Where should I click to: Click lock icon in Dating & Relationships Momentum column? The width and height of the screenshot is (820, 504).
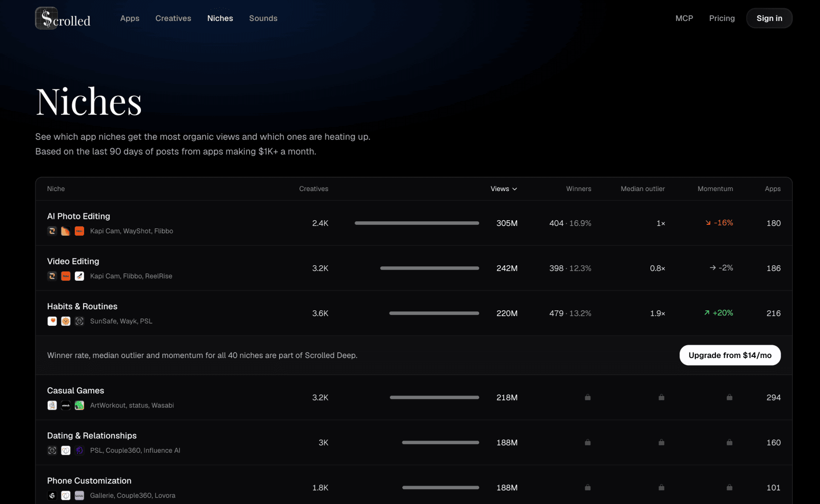[729, 443]
